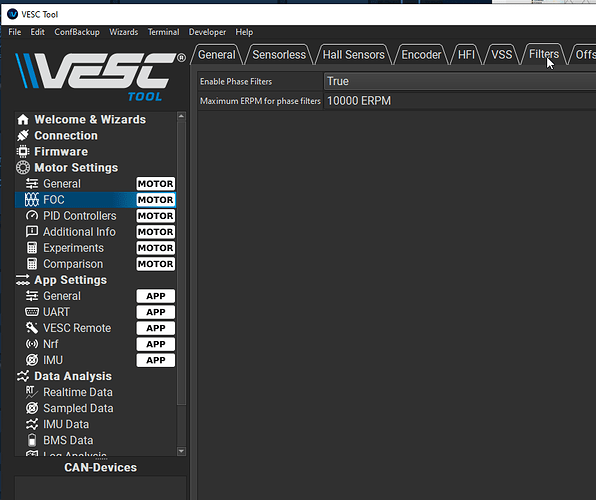This screenshot has height=500, width=596.
Task: Click the Welcome & Wizards home icon
Action: pyautogui.click(x=23, y=119)
